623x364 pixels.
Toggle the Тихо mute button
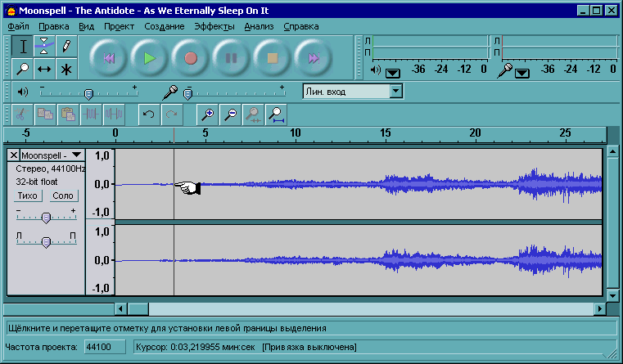[27, 195]
